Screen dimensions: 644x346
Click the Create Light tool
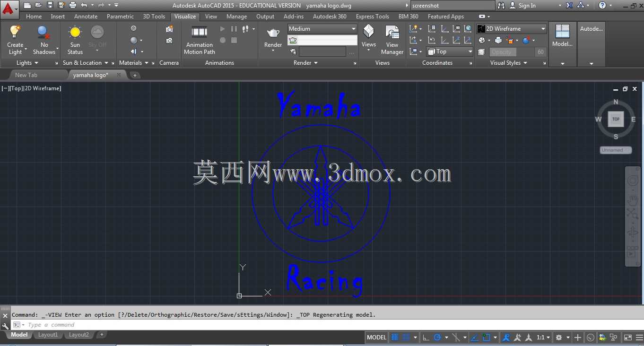[15, 40]
